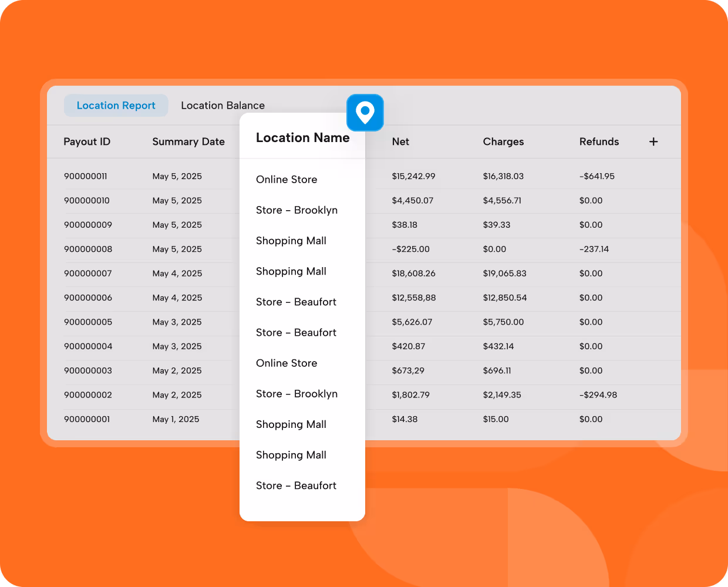The width and height of the screenshot is (728, 587).
Task: Select payout ID 900000008
Action: 88,249
